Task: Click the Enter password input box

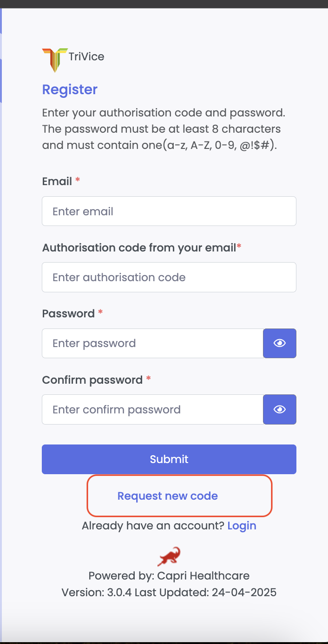Action: [x=152, y=343]
